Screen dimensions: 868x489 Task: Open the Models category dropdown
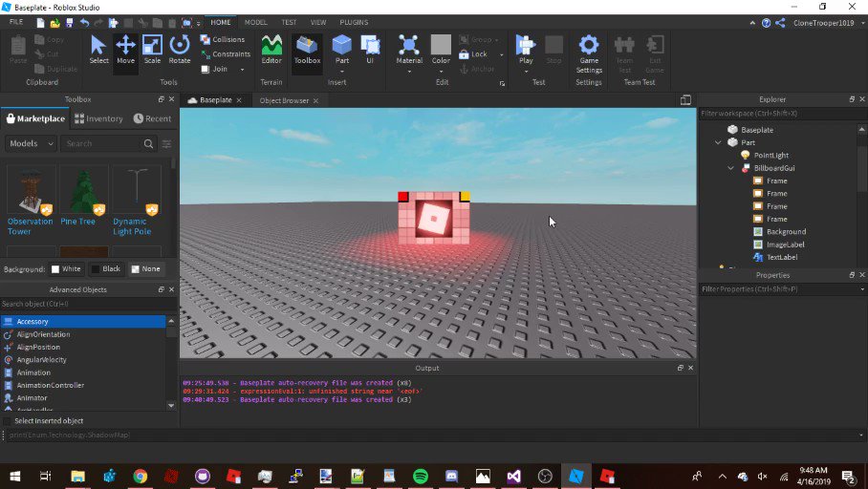click(x=31, y=144)
